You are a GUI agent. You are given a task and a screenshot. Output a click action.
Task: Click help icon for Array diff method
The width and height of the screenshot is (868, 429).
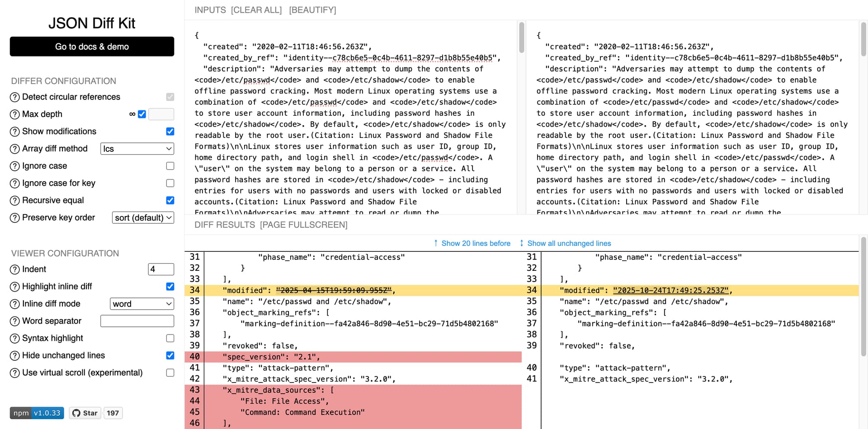15,149
